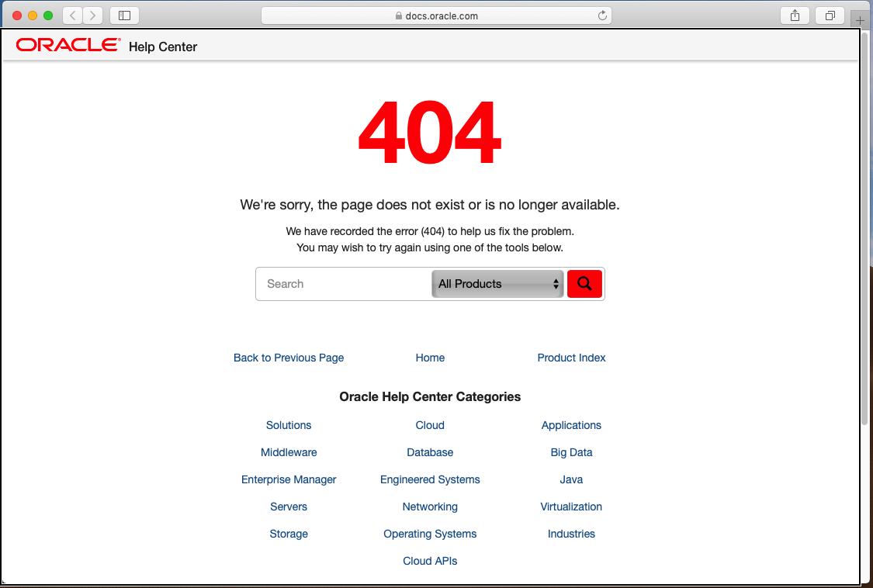Open the Cloud APIs category link
The width and height of the screenshot is (873, 588).
click(x=430, y=561)
